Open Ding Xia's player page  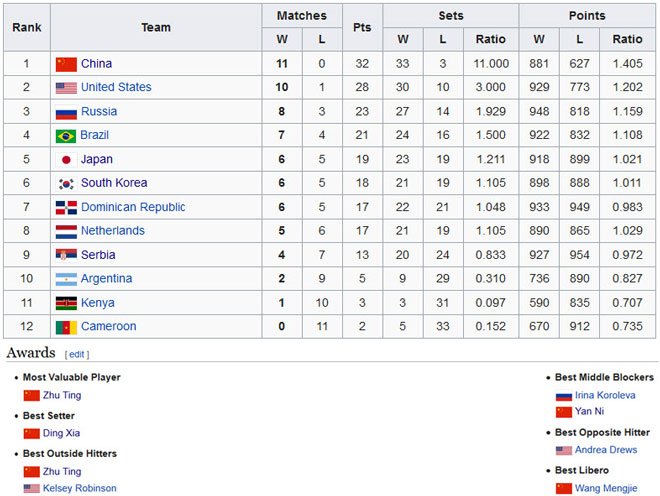[x=62, y=433]
